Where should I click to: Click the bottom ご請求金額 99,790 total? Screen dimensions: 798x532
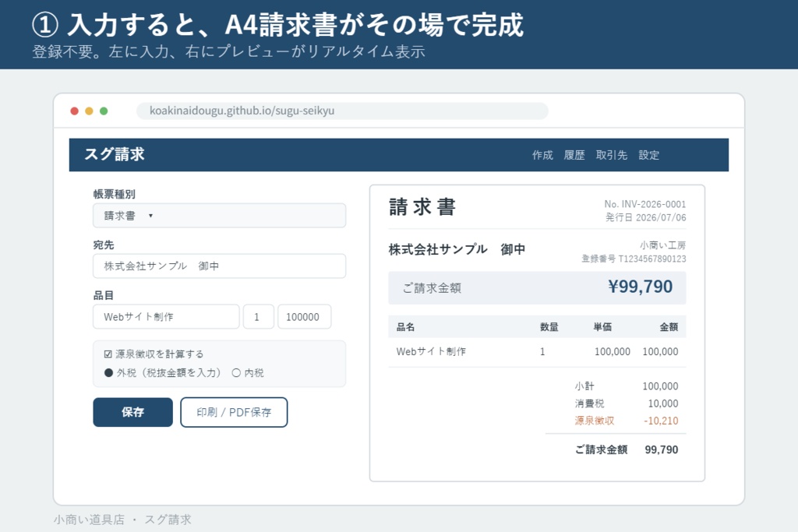(x=627, y=449)
